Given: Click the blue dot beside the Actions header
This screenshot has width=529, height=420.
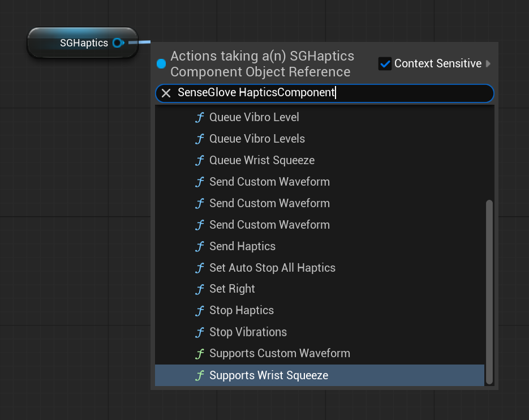Looking at the screenshot, I should (160, 63).
